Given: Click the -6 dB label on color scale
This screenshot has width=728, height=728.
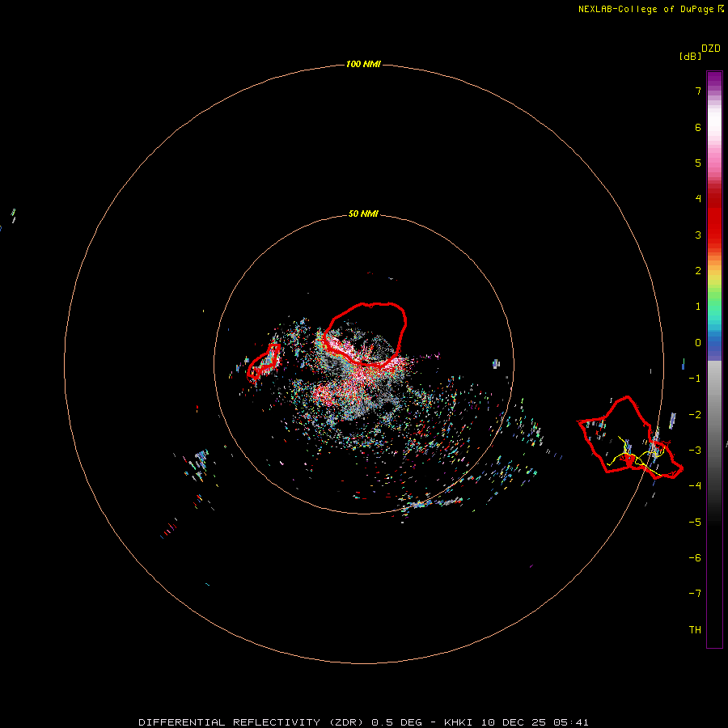Looking at the screenshot, I should pos(695,558).
